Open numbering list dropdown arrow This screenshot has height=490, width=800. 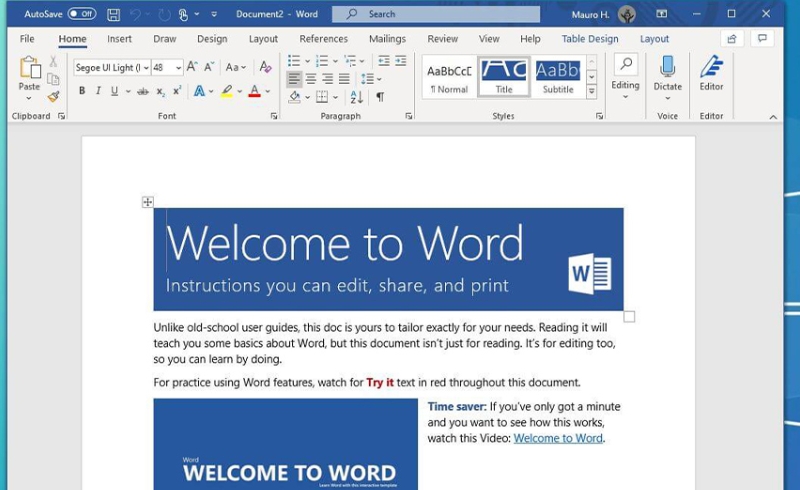pos(335,61)
